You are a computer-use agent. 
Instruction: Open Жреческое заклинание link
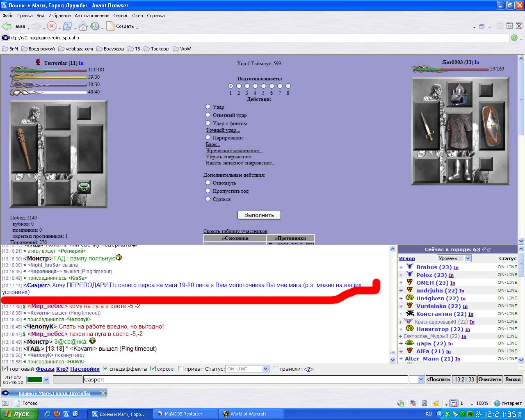[x=234, y=151]
